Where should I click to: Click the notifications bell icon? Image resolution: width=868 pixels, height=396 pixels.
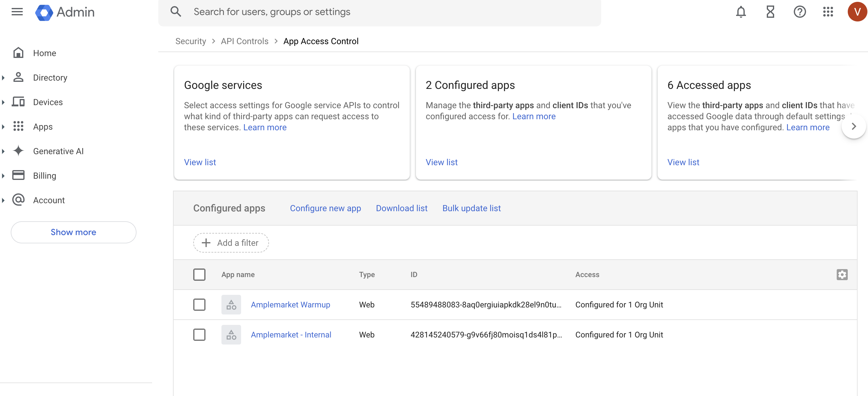[741, 12]
